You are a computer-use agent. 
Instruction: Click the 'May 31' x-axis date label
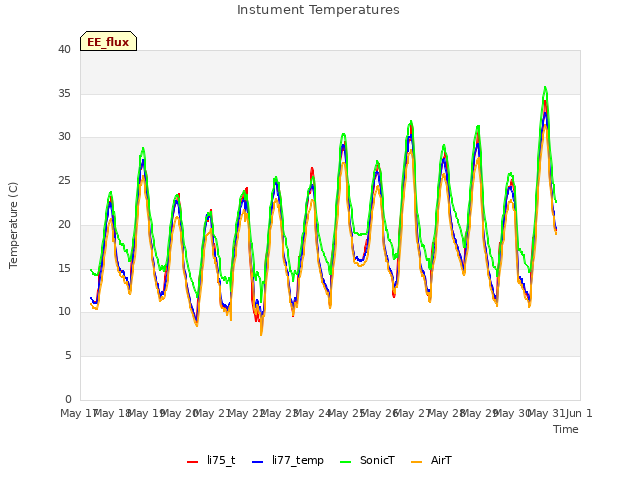[x=546, y=413]
